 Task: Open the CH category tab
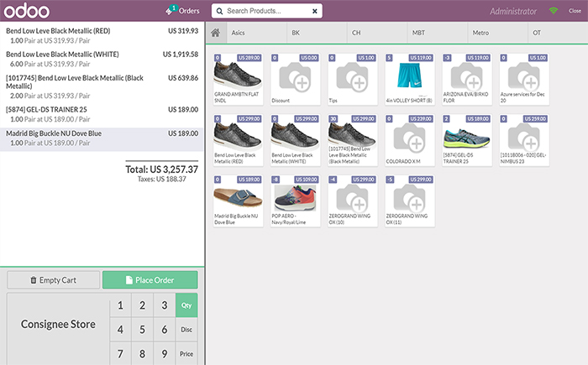(377, 33)
